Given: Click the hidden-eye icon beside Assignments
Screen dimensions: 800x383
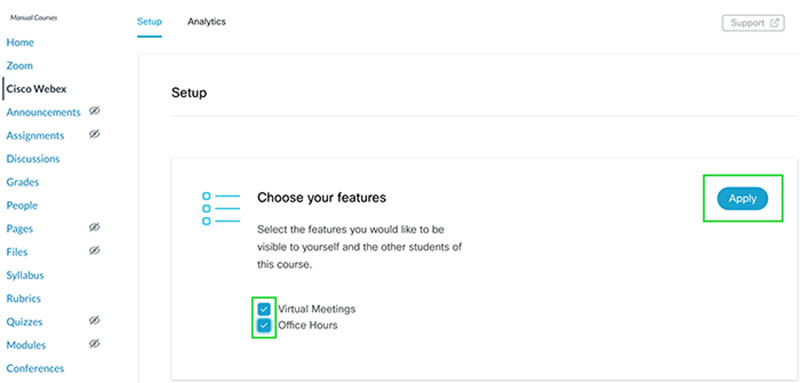Looking at the screenshot, I should tap(94, 134).
